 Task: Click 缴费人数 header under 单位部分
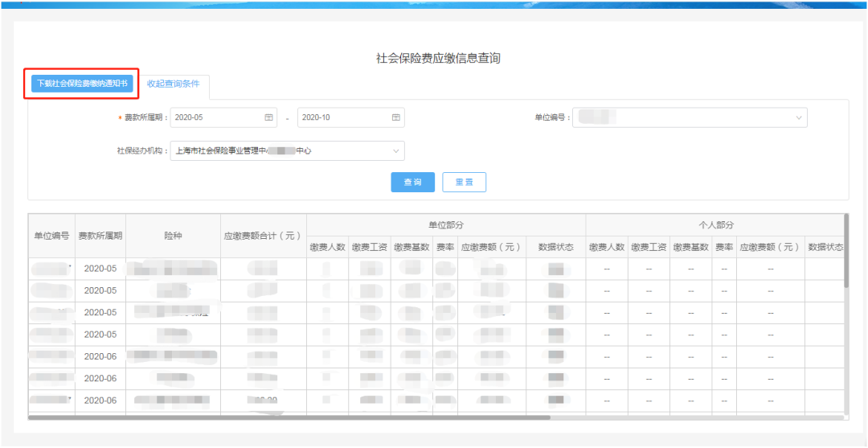tap(328, 247)
